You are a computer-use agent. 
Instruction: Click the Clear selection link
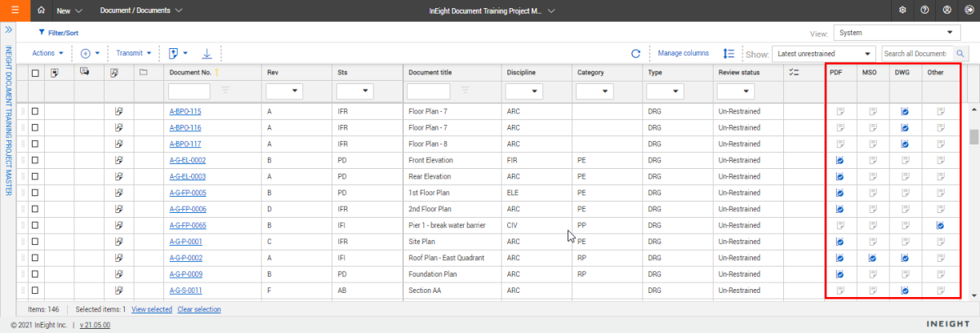click(199, 309)
